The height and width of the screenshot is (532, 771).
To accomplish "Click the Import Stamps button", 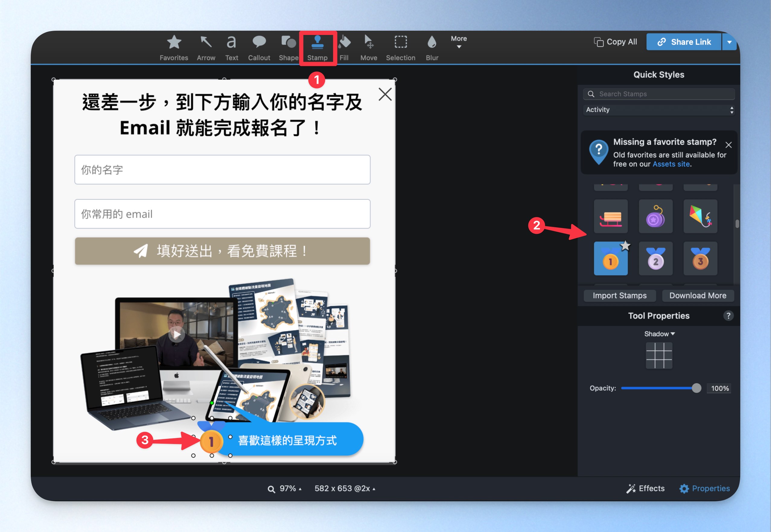I will pos(620,295).
